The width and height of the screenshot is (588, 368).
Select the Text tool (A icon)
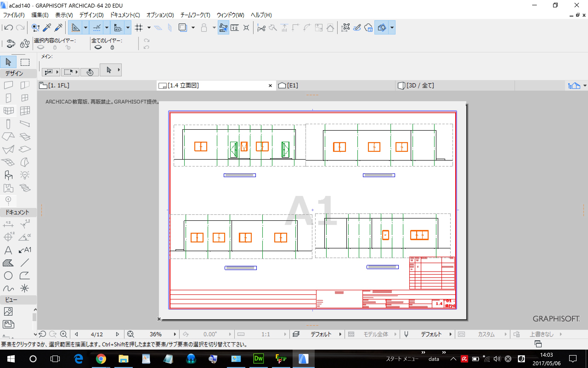click(8, 250)
